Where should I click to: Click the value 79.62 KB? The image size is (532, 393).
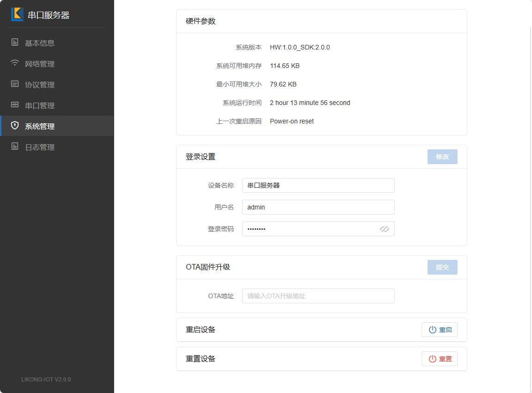pos(283,84)
